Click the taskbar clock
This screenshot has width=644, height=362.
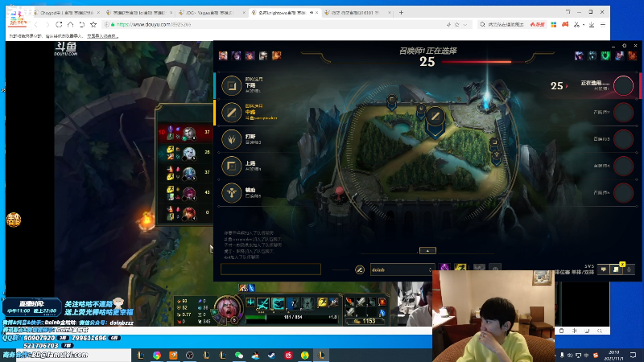[x=613, y=356]
